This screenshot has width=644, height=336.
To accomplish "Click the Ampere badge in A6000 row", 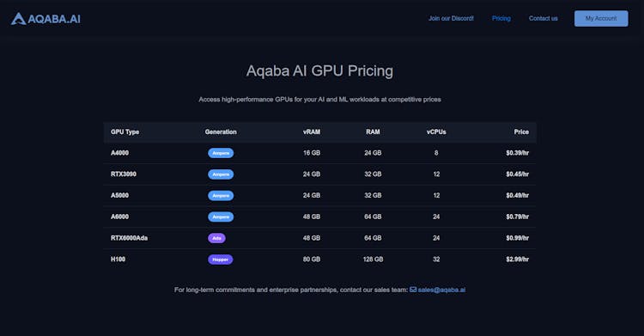I will [221, 217].
